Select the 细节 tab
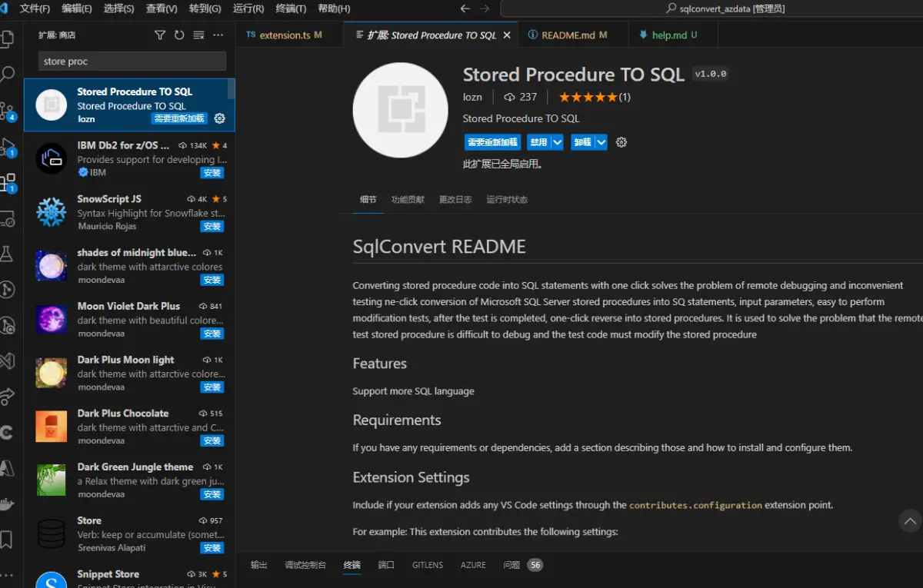 [x=368, y=200]
